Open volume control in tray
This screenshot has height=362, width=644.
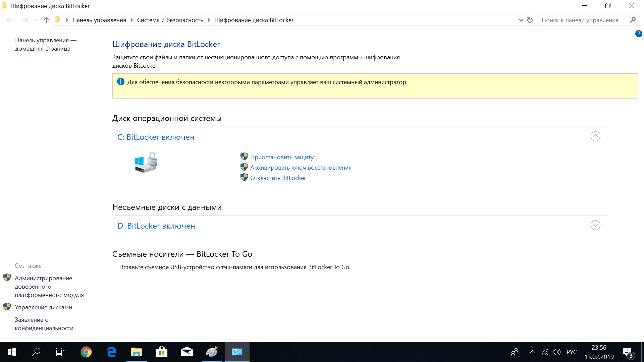[557, 352]
